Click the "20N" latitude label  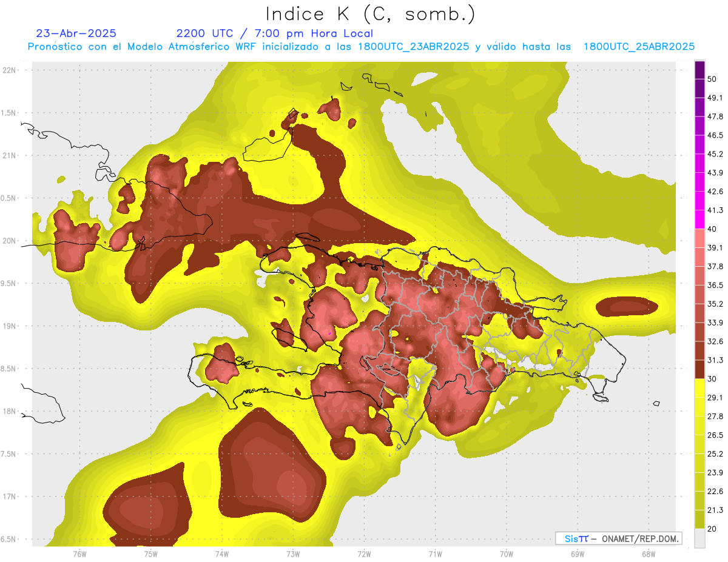tap(8, 241)
